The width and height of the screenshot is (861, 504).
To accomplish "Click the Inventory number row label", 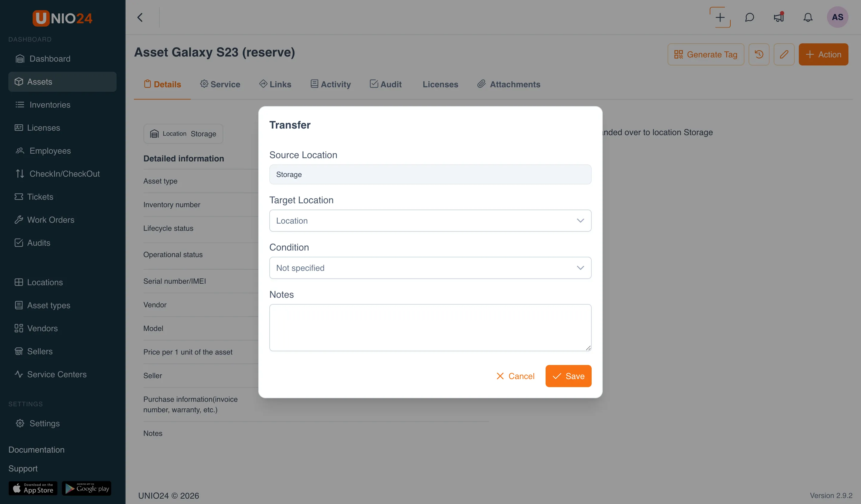I will [x=172, y=205].
